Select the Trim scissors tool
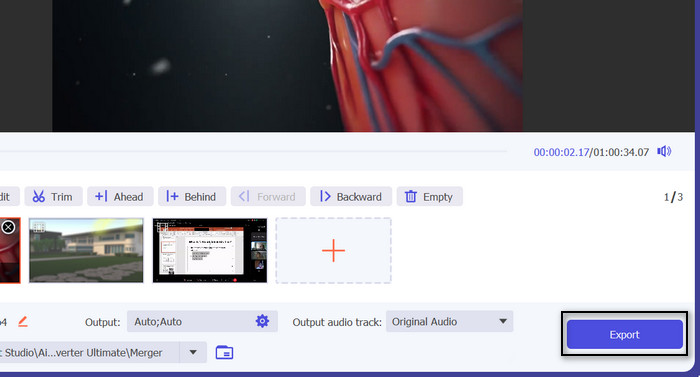This screenshot has height=377, width=700. click(53, 197)
